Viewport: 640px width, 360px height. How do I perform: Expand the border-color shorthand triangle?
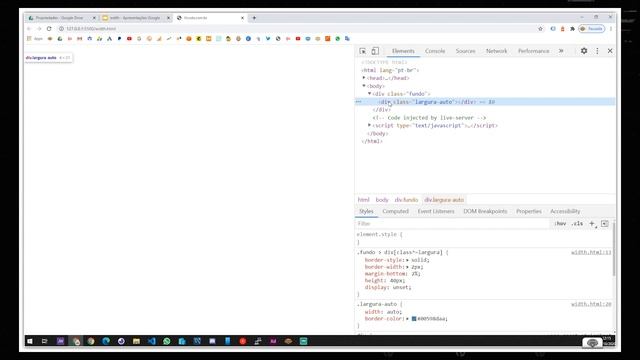pyautogui.click(x=407, y=319)
